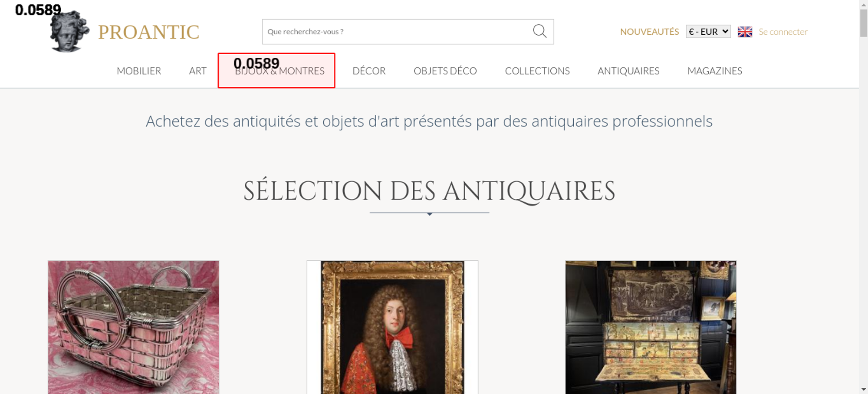Go to the DÉCOR menu
The image size is (868, 394).
(x=369, y=71)
